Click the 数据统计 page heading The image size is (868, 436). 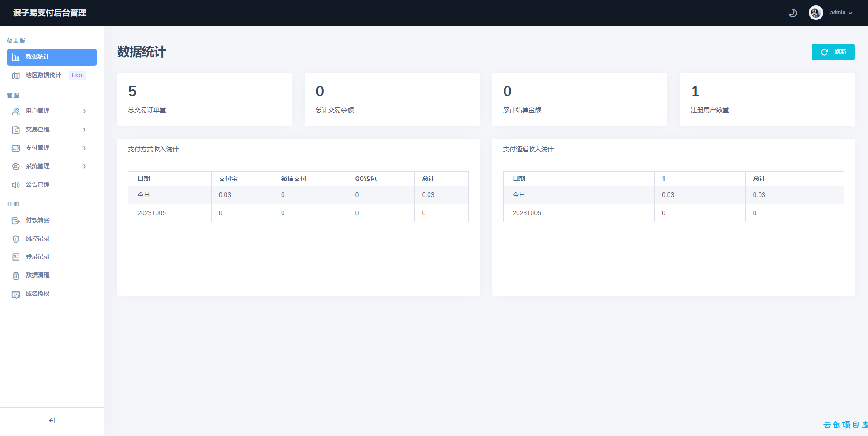(x=142, y=52)
